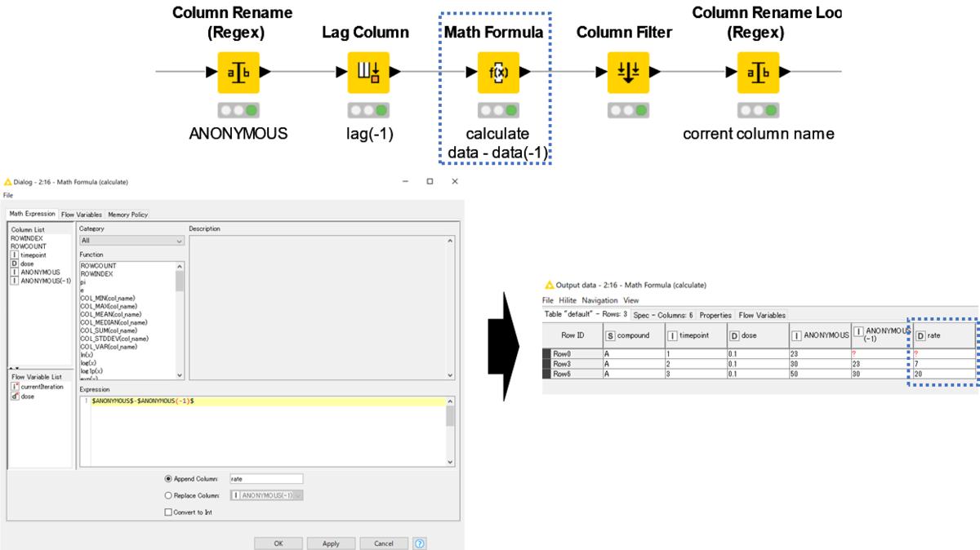Select the Table "default" - Rows: 3 tab
Screen dimensions: 980x550
tap(586, 315)
